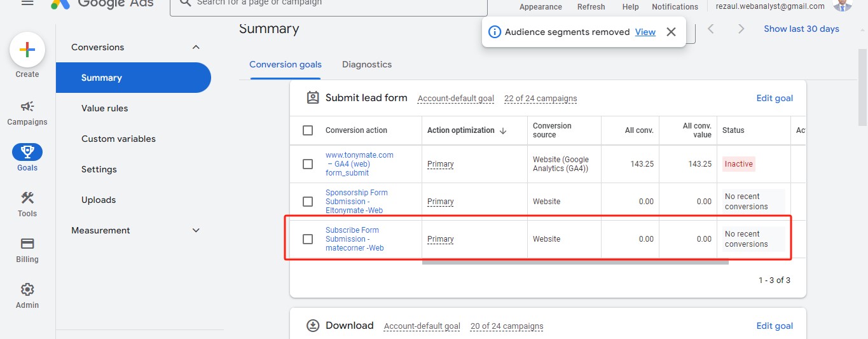Check the www.tonymate.com GA4 form_submit row
This screenshot has height=339, width=868.
(x=308, y=164)
